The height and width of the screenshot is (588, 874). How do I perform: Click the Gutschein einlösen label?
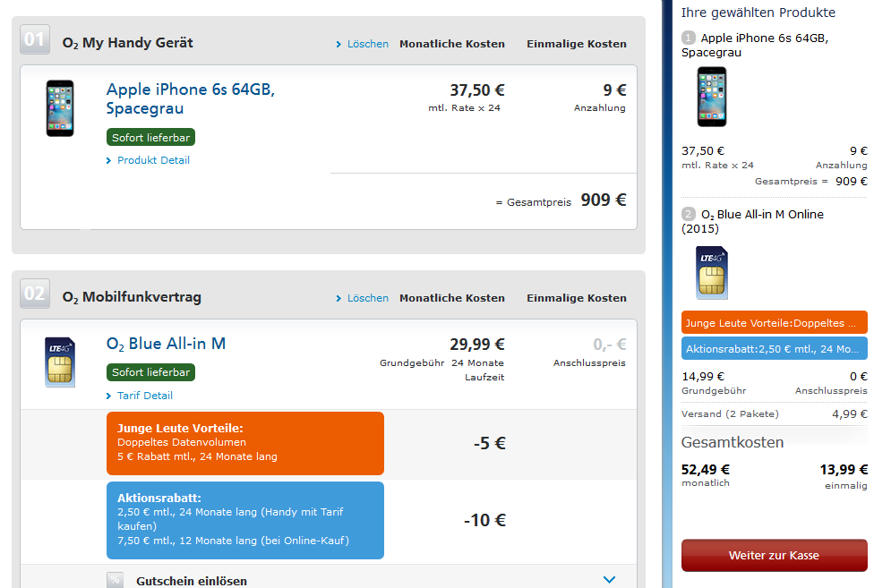click(x=192, y=581)
